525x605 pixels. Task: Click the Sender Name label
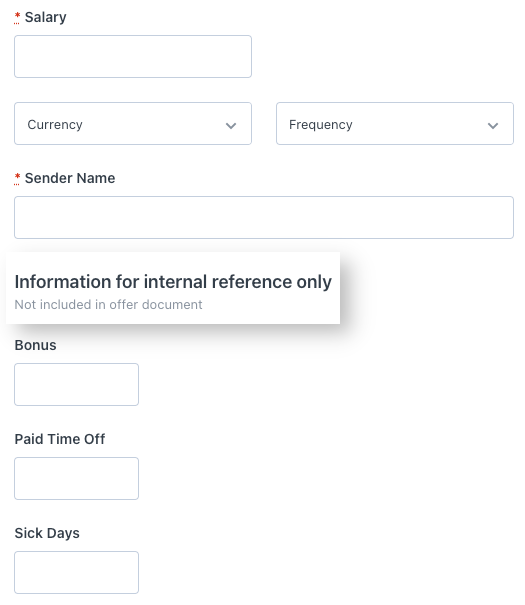click(x=70, y=178)
